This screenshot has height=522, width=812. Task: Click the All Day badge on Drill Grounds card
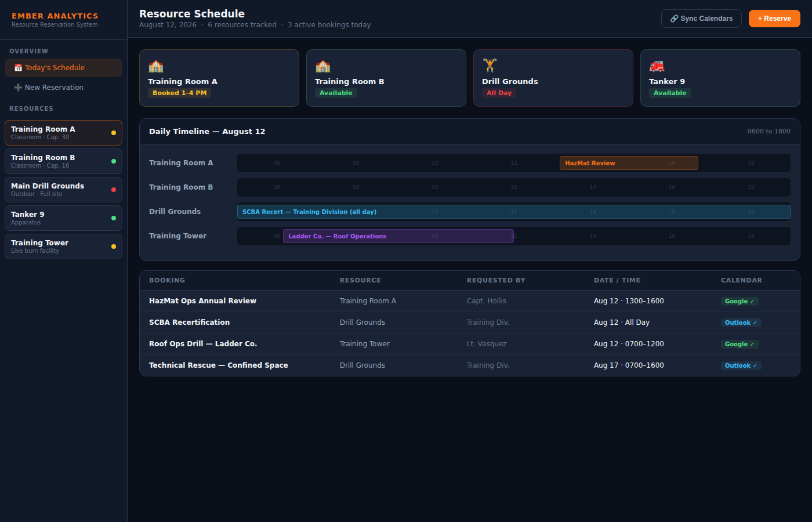(x=499, y=93)
